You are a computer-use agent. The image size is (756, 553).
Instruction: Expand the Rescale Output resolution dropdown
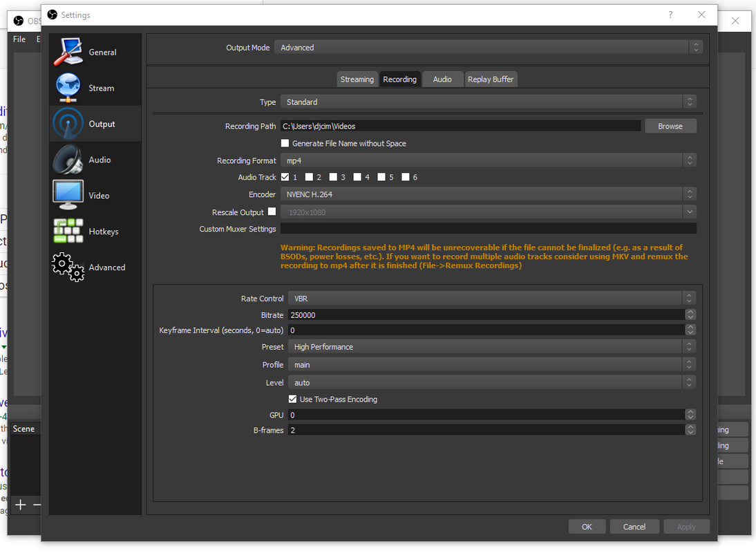point(690,212)
